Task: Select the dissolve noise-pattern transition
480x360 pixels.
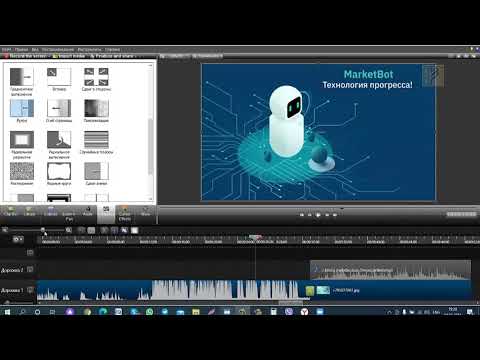Action: pos(22,171)
